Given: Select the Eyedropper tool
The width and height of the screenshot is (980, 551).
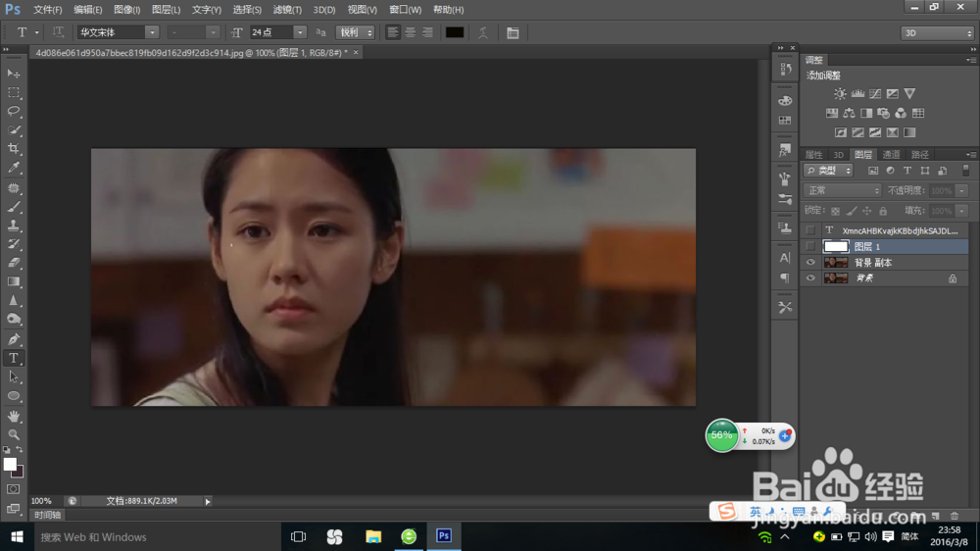Looking at the screenshot, I should tap(14, 168).
